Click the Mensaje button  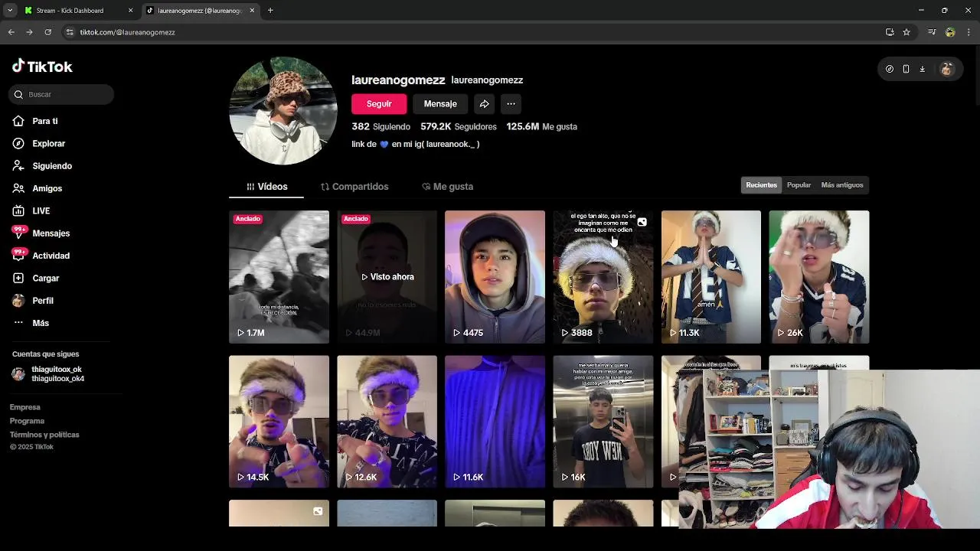click(x=440, y=104)
